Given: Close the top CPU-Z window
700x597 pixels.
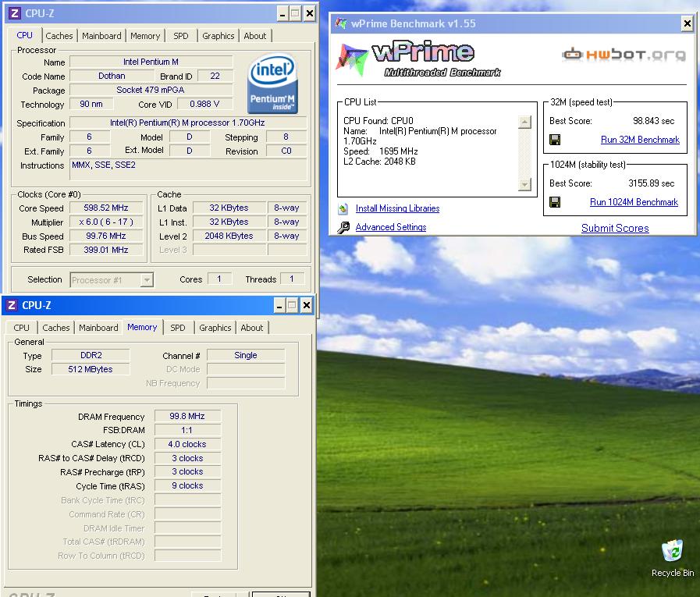Looking at the screenshot, I should [x=309, y=14].
